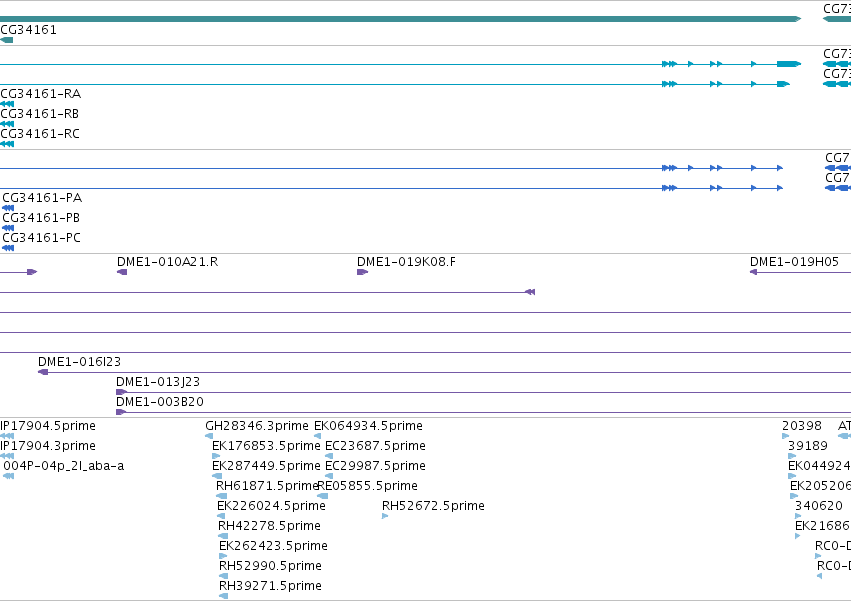Click the DME1-016I23 clone label

[80, 362]
